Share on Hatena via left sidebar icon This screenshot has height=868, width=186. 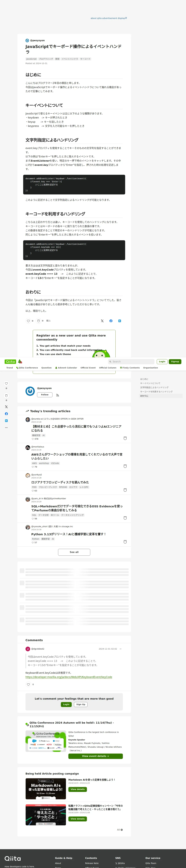point(6,421)
